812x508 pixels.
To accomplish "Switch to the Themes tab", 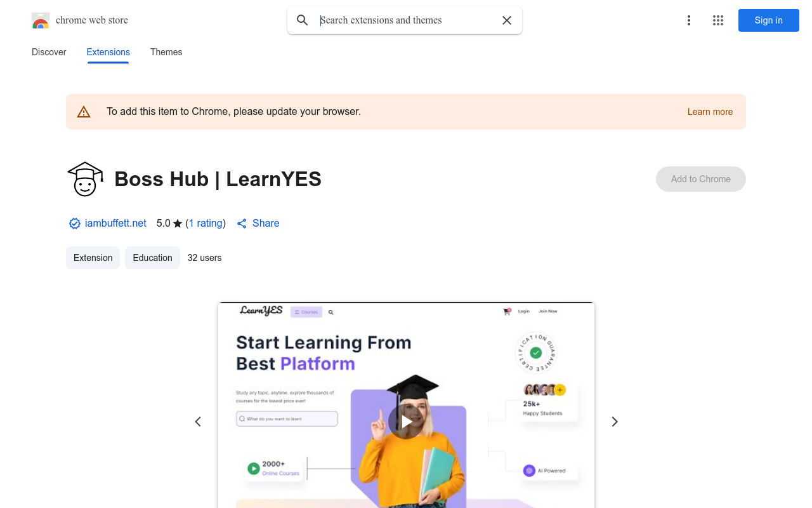I will pyautogui.click(x=166, y=52).
